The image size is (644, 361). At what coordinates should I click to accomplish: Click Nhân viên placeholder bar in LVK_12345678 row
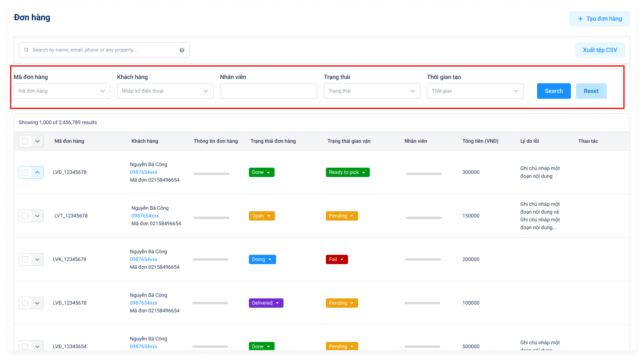[x=423, y=259]
